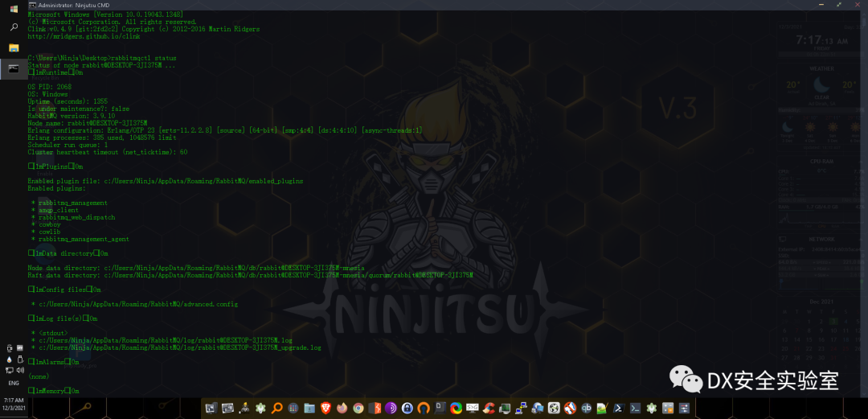868x419 pixels.
Task: Open Burp Suite from the dock
Action: click(375, 409)
